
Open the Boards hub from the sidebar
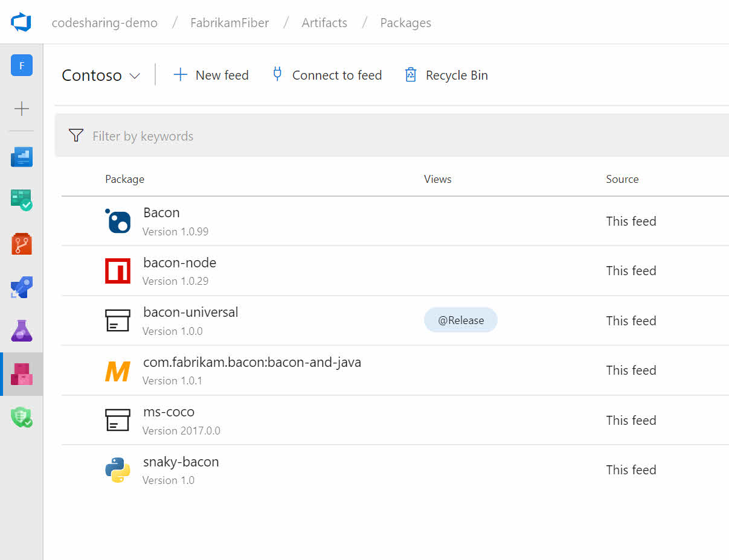point(22,200)
